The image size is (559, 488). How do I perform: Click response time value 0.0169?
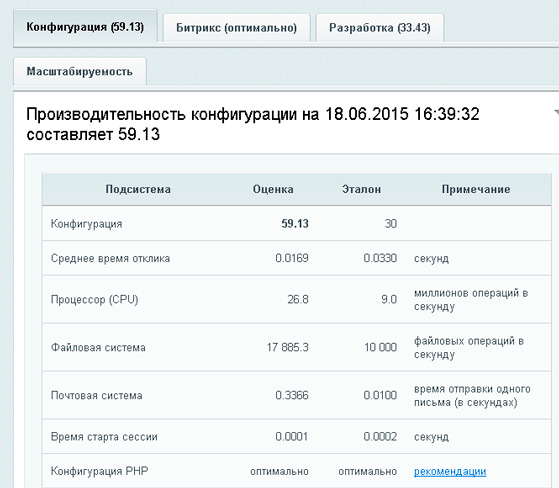292,258
